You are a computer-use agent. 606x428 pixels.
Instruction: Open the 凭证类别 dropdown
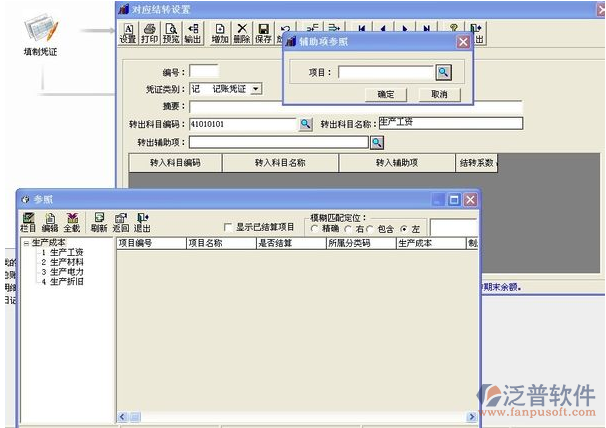tap(256, 89)
